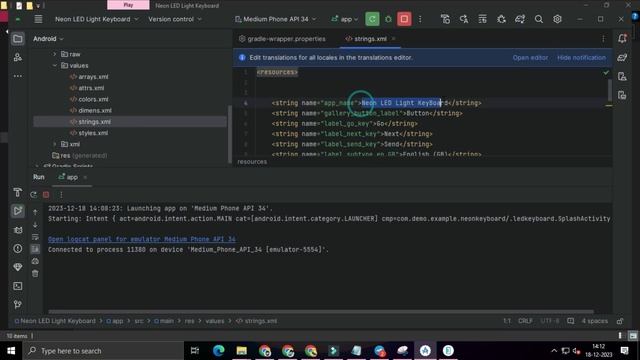Open arrays.xml in project tree
Viewport: 640px width, 360px height.
click(89, 77)
